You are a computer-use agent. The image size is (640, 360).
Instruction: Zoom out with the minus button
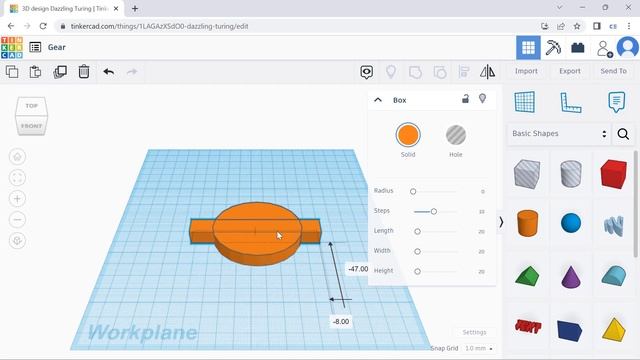tap(17, 220)
